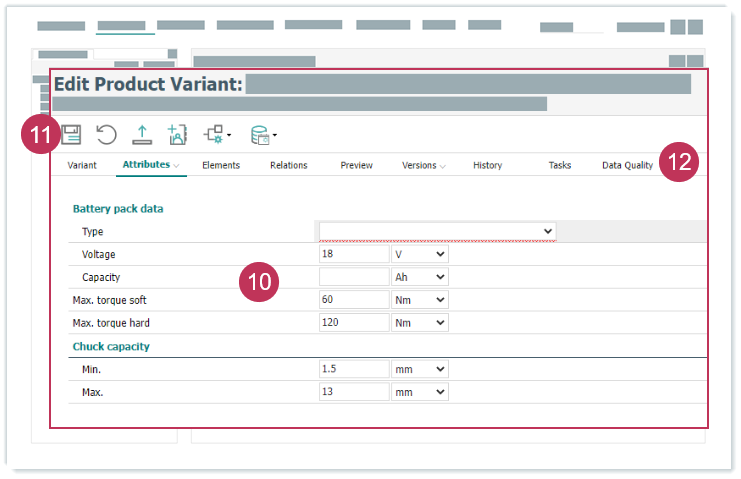Change the Voltage unit dropdown
The image size is (741, 479).
coord(419,254)
